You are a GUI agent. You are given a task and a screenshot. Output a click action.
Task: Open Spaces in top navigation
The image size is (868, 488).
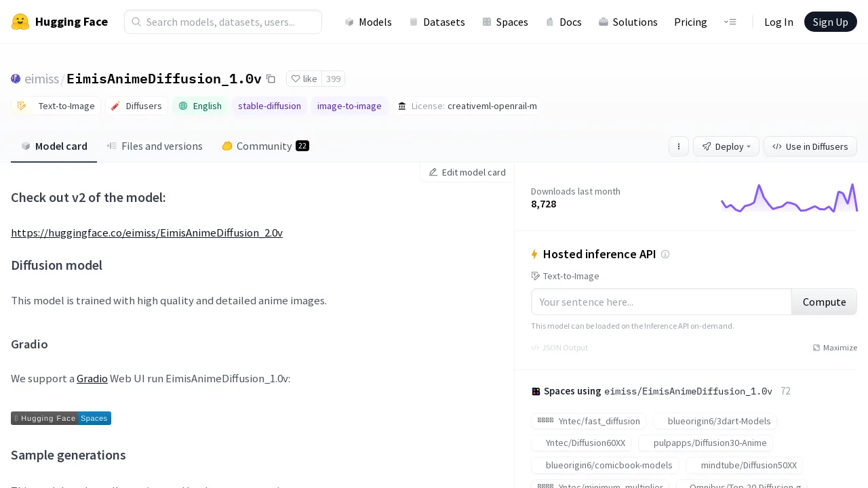click(x=505, y=22)
